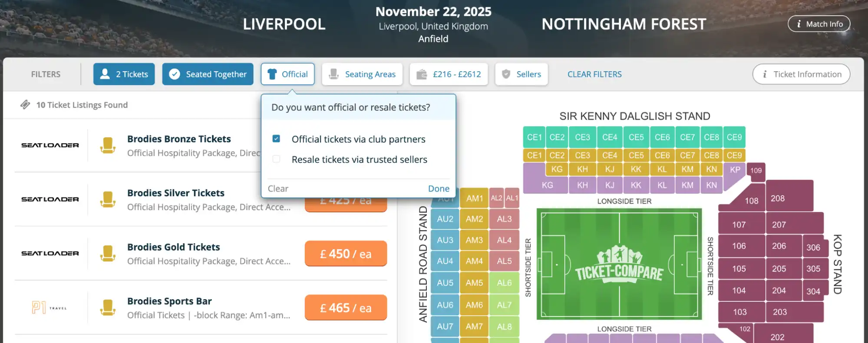Open Ticket Information panel
Viewport: 868px width, 343px height.
pyautogui.click(x=801, y=74)
